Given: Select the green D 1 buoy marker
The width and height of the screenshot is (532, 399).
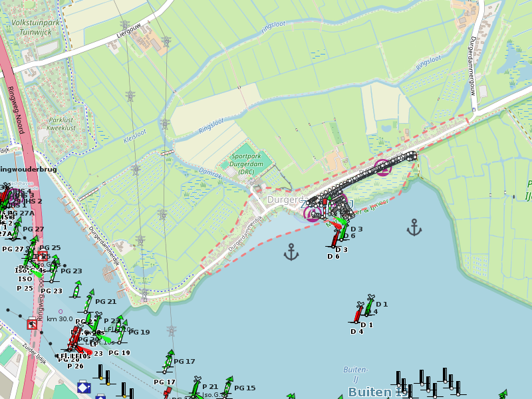Looking at the screenshot, I should pos(370,305).
